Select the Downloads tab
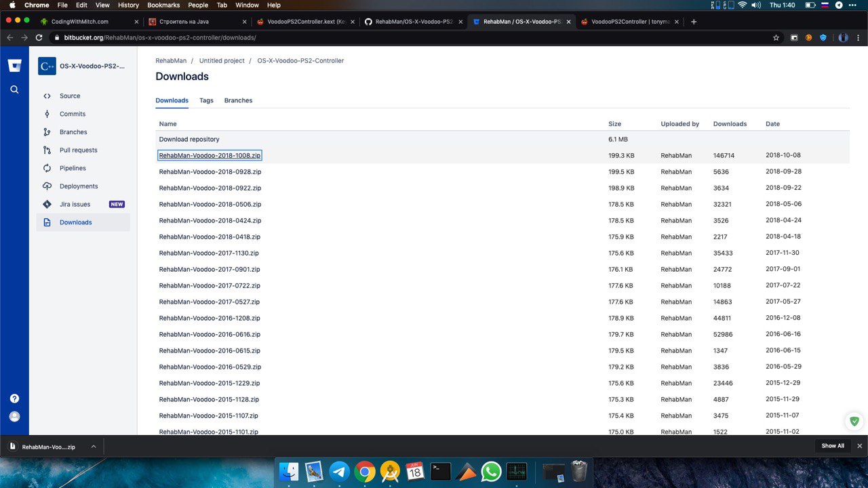This screenshot has height=488, width=868. [x=172, y=100]
